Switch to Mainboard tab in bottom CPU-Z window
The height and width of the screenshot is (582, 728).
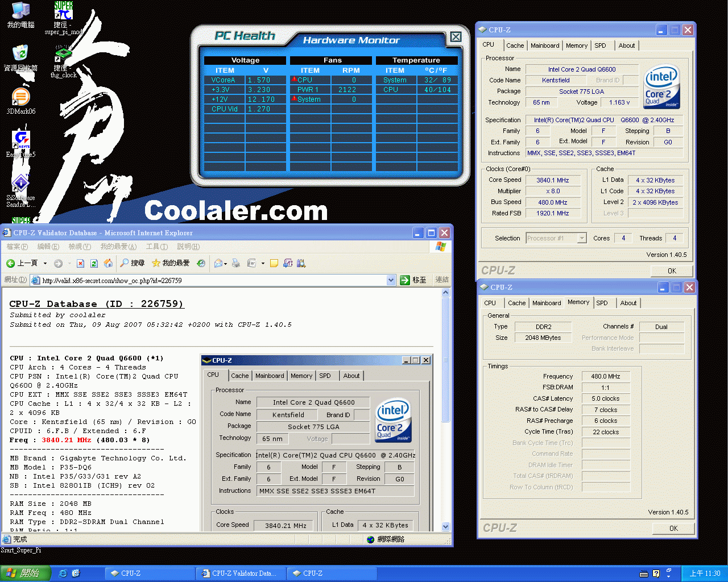[547, 303]
